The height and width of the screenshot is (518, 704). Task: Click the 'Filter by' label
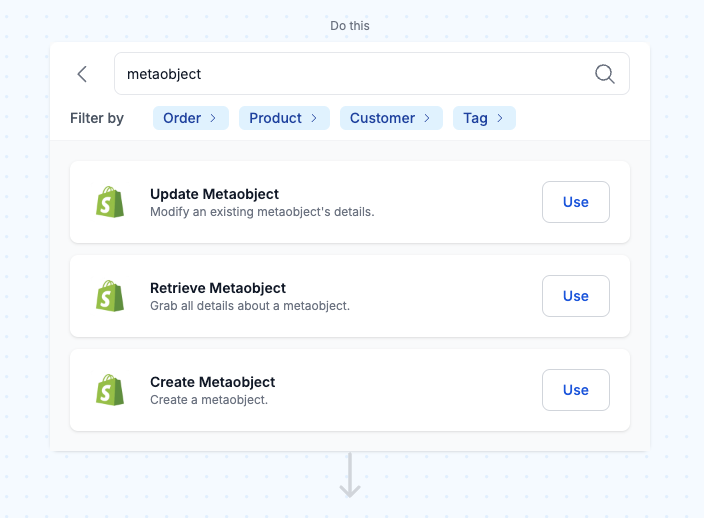coord(97,118)
